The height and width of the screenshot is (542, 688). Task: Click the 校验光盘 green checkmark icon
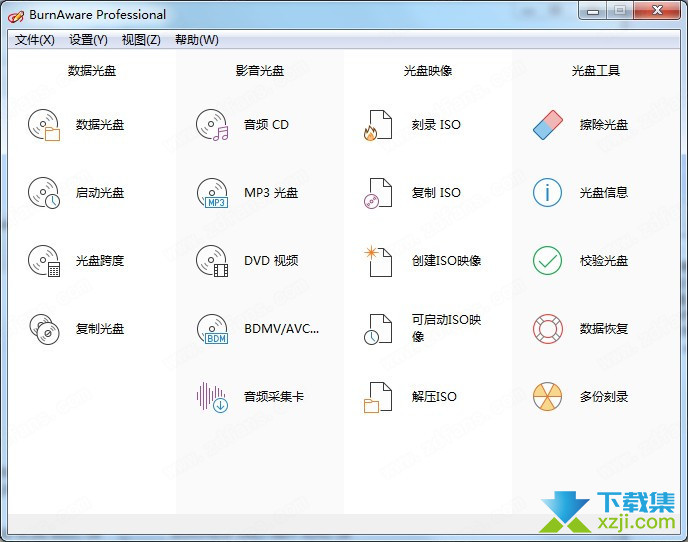tap(548, 261)
